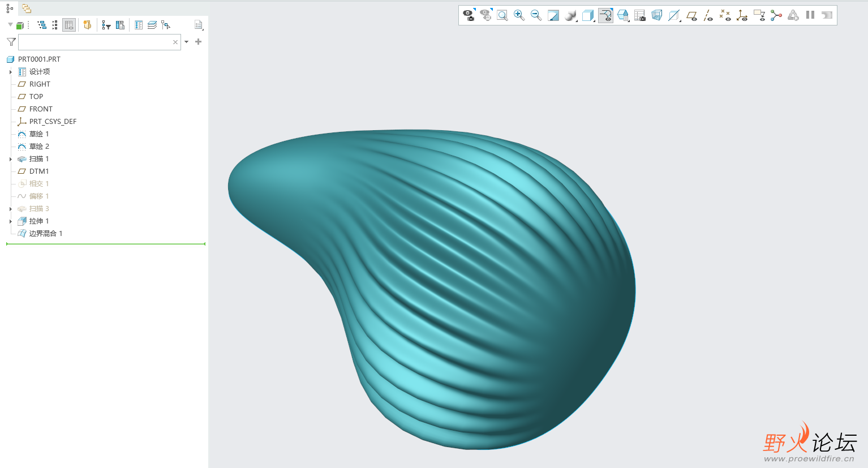Select the FRONT datum plane
Image resolution: width=868 pixels, height=468 pixels.
tap(41, 109)
